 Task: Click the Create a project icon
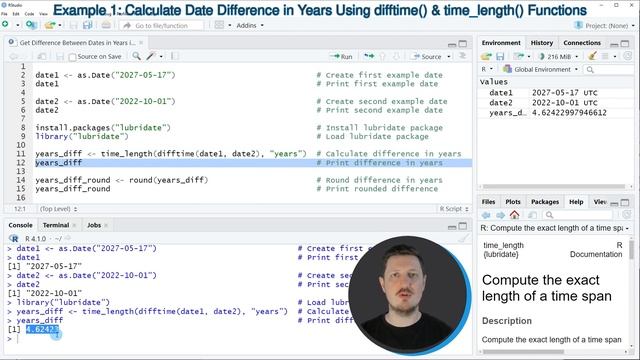pos(31,25)
